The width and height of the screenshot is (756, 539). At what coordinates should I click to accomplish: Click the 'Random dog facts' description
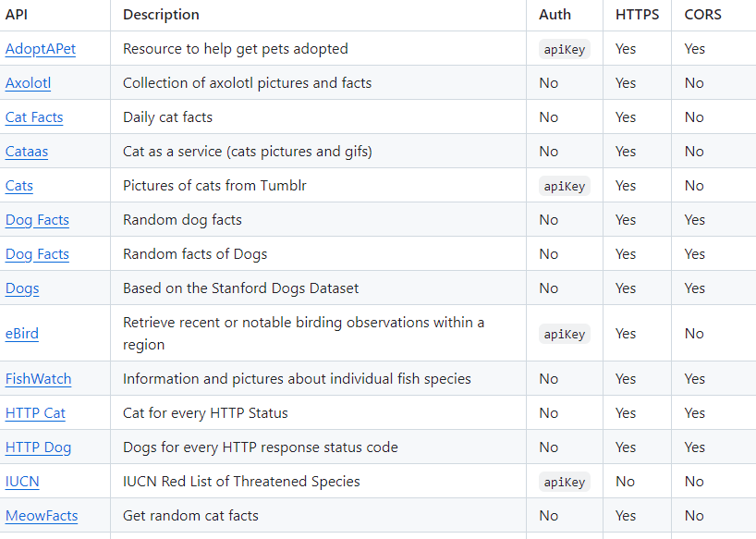182,220
